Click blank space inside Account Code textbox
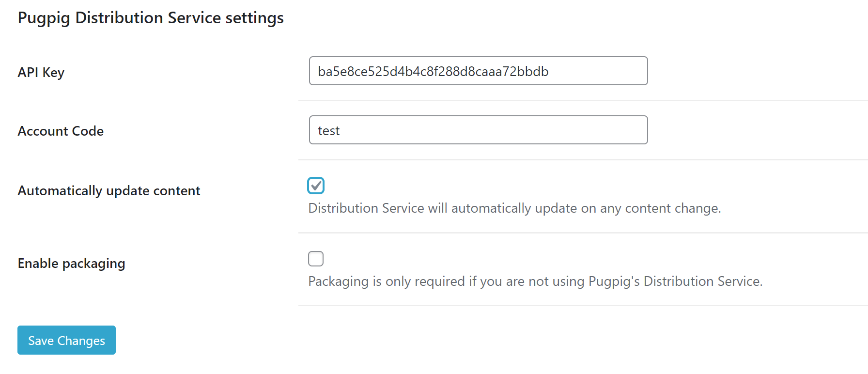This screenshot has width=868, height=374. (494, 130)
